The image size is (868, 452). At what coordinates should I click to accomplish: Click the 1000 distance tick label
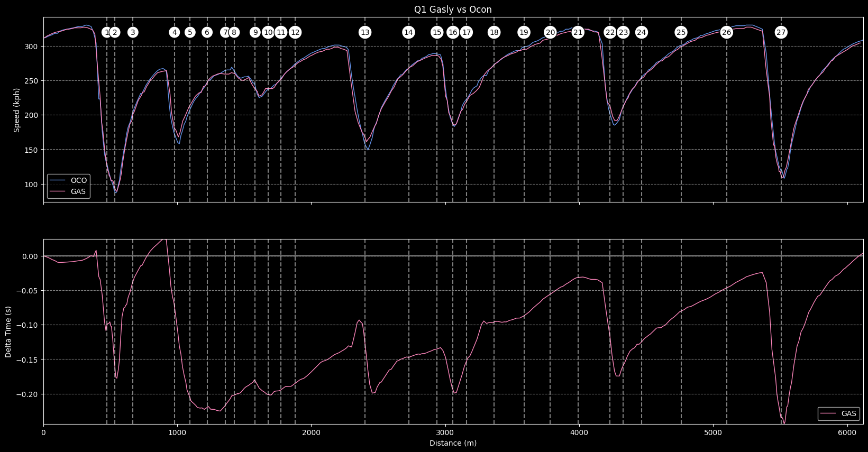pyautogui.click(x=177, y=433)
